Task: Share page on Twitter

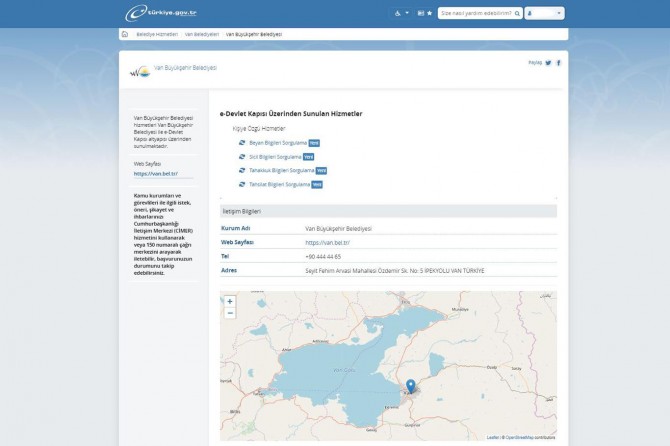Action: [x=548, y=63]
